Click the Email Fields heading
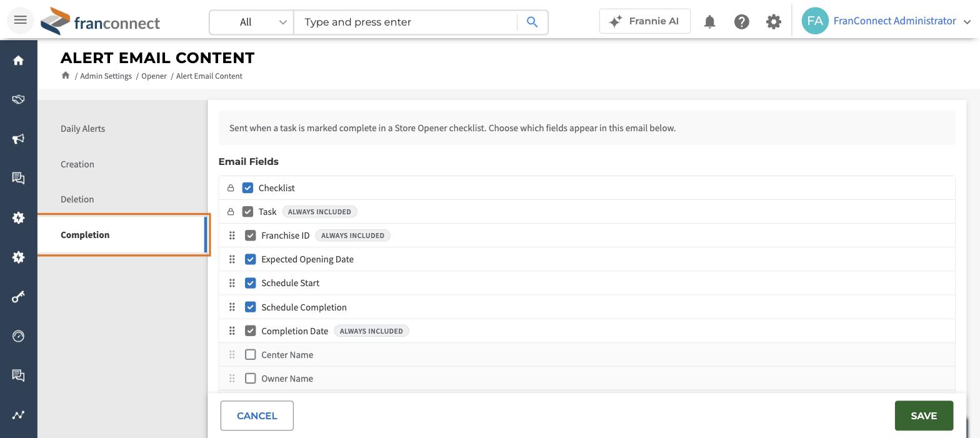 coord(248,162)
